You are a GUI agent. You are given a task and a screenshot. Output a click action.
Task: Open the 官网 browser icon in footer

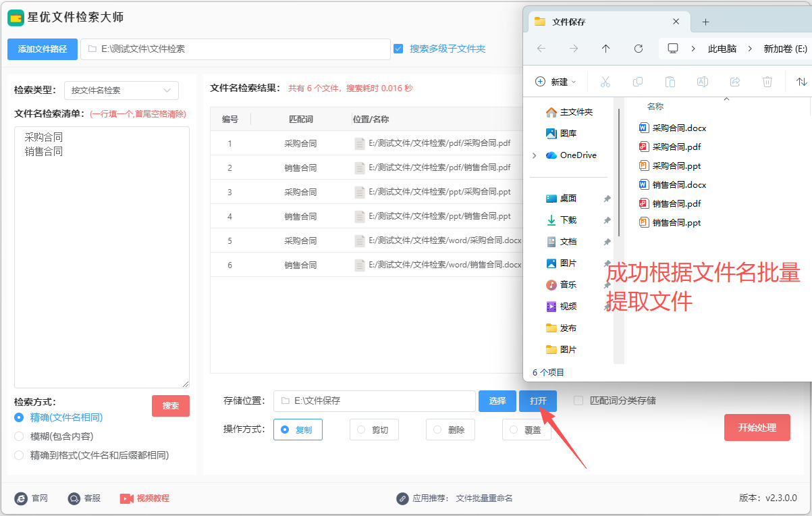(21, 498)
